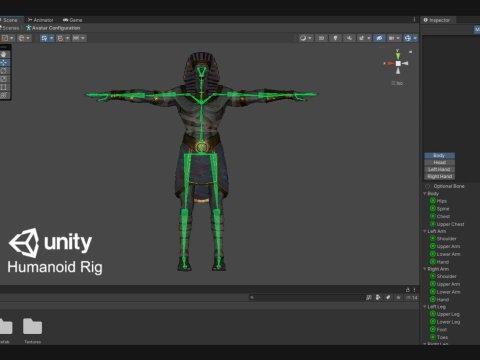This screenshot has width=480, height=360.
Task: Select the Body mapping button
Action: 439,155
